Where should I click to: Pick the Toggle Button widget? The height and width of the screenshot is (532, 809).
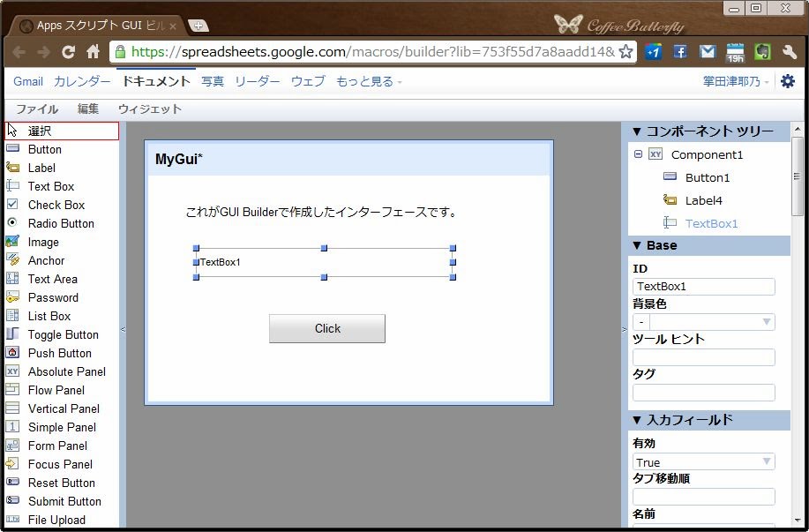tap(63, 334)
